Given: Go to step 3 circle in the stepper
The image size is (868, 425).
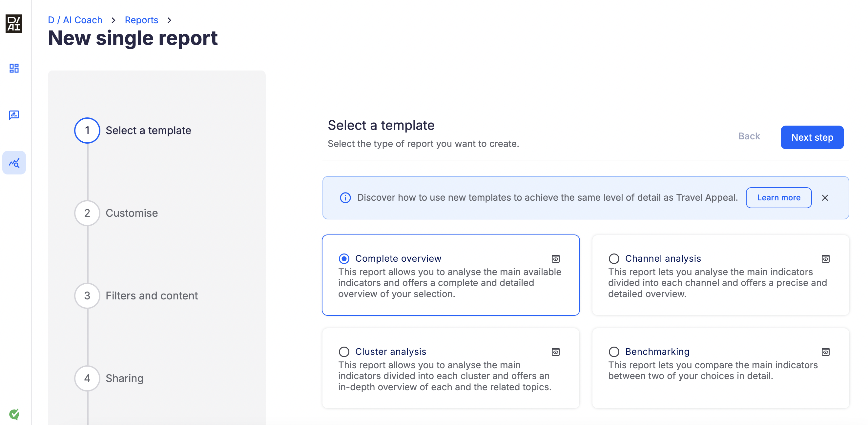Looking at the screenshot, I should pyautogui.click(x=87, y=296).
